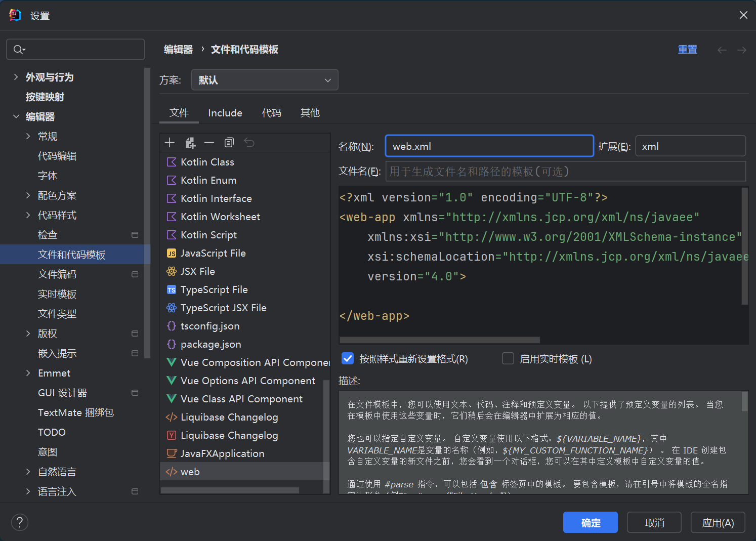Select 按键映射 in settings tree
The image size is (756, 541).
tap(45, 97)
